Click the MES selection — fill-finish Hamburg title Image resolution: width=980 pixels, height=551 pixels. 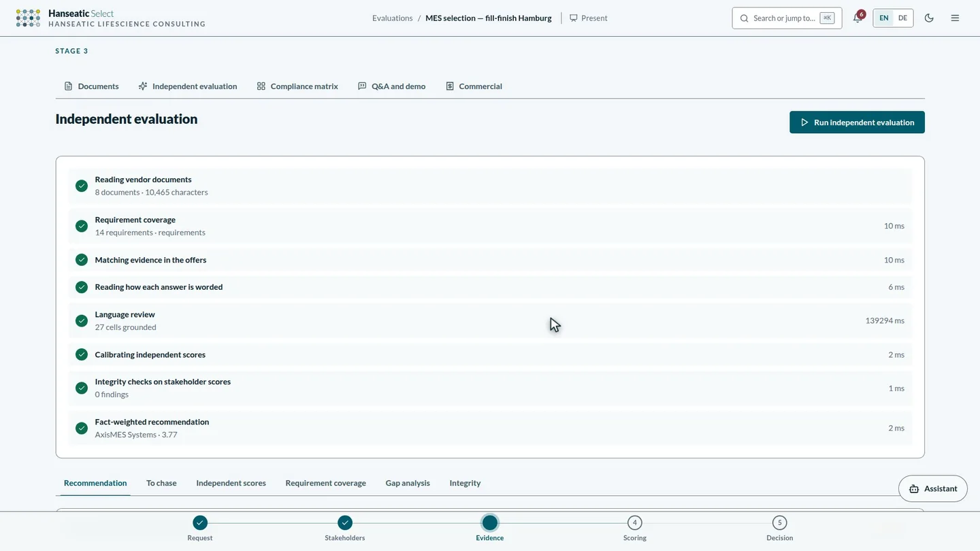(489, 18)
